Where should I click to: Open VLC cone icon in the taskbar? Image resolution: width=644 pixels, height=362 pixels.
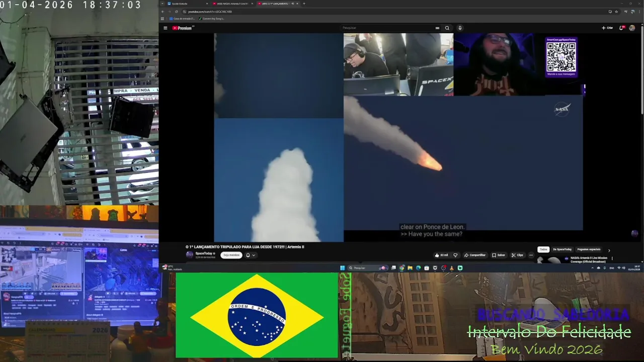(452, 268)
